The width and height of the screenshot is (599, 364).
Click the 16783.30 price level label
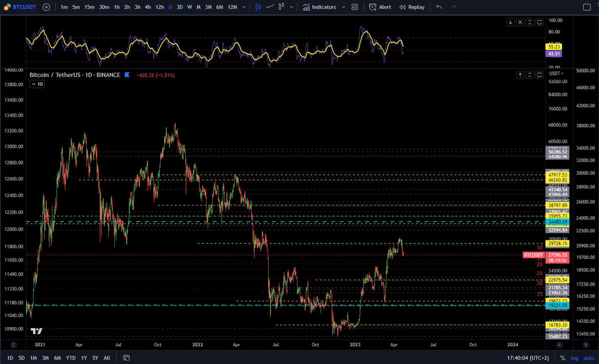pyautogui.click(x=558, y=325)
